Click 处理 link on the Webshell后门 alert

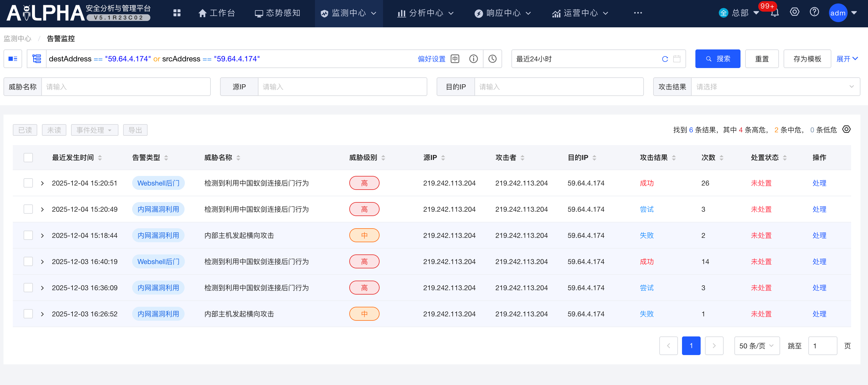820,183
